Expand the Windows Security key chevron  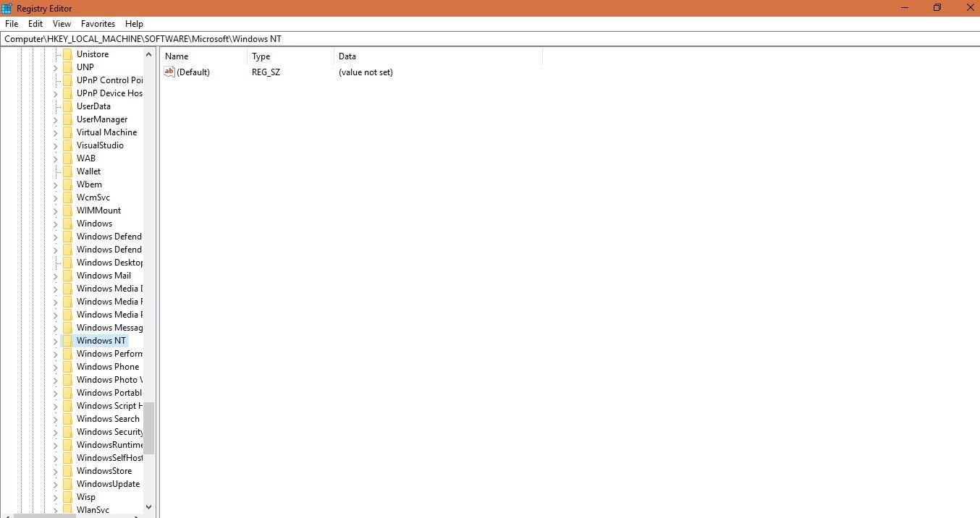pos(55,432)
